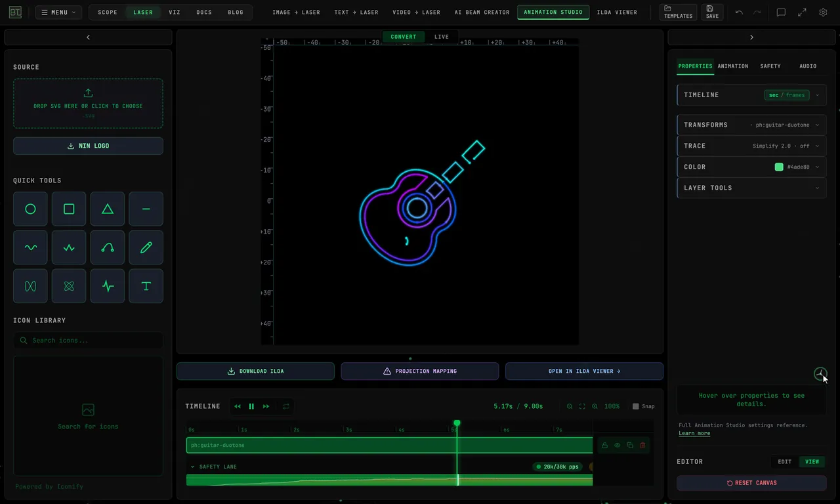
Task: Select the atom pattern quick tool
Action: 69,286
